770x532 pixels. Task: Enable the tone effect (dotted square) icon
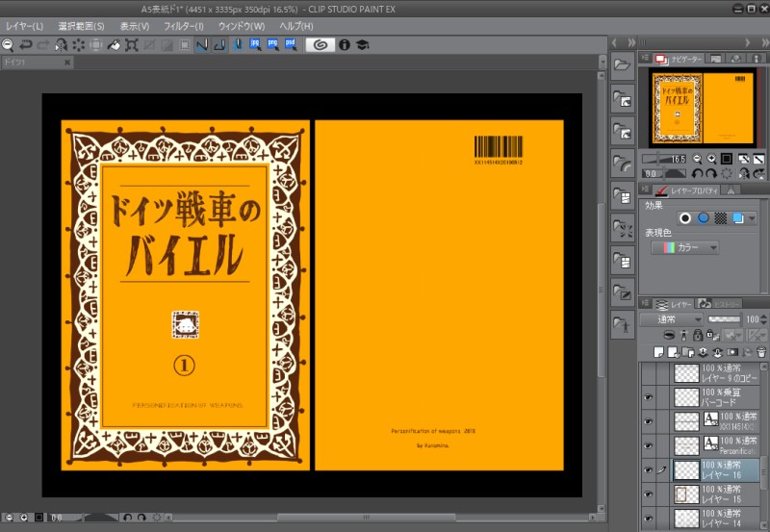[720, 218]
